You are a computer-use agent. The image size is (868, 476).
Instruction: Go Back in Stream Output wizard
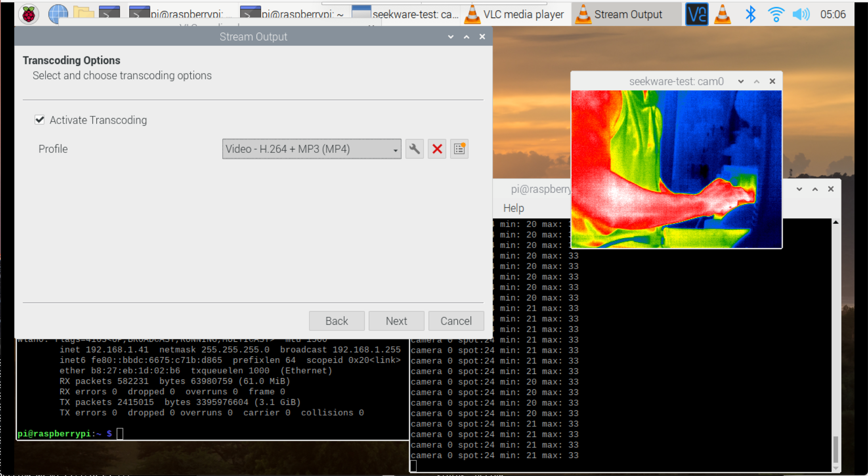[336, 321]
